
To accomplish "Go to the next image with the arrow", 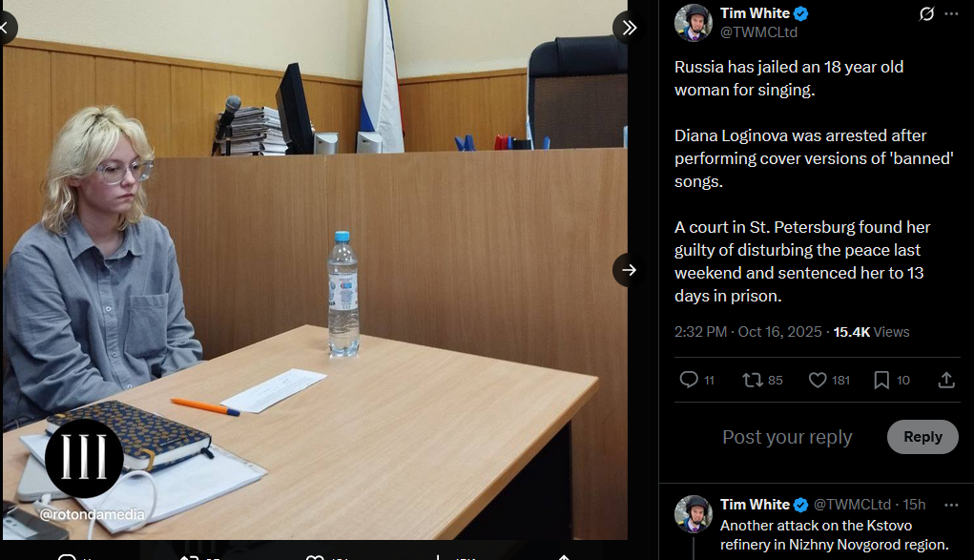I will [x=629, y=270].
